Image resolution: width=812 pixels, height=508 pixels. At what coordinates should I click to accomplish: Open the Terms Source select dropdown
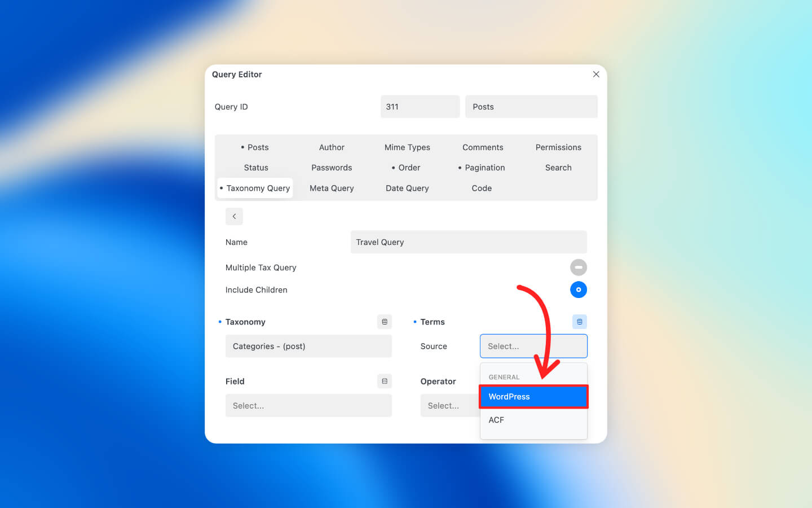533,346
